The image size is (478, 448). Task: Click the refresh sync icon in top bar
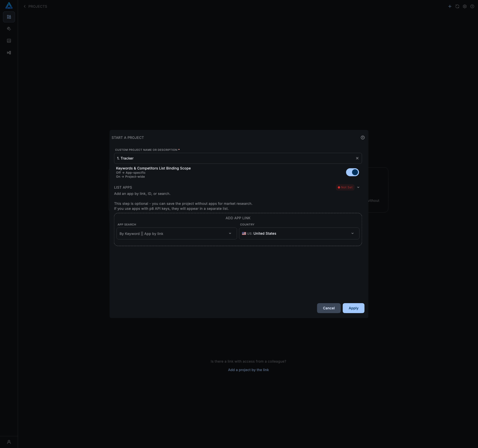457,6
